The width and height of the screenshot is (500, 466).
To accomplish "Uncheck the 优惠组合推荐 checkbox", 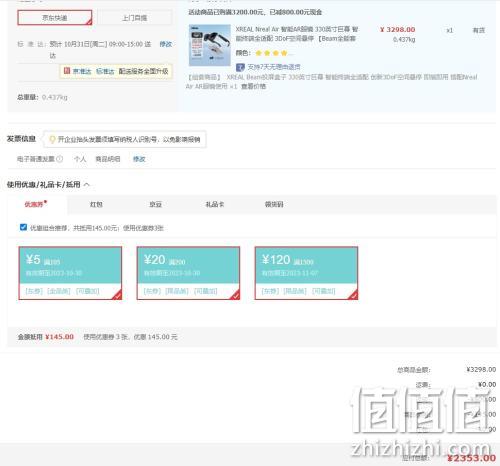I will (x=23, y=227).
